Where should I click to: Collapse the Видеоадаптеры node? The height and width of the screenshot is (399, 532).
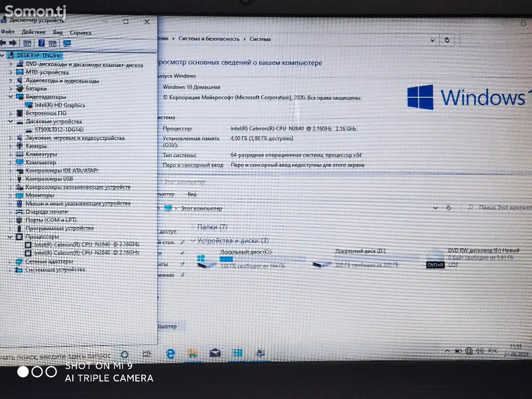tap(11, 97)
